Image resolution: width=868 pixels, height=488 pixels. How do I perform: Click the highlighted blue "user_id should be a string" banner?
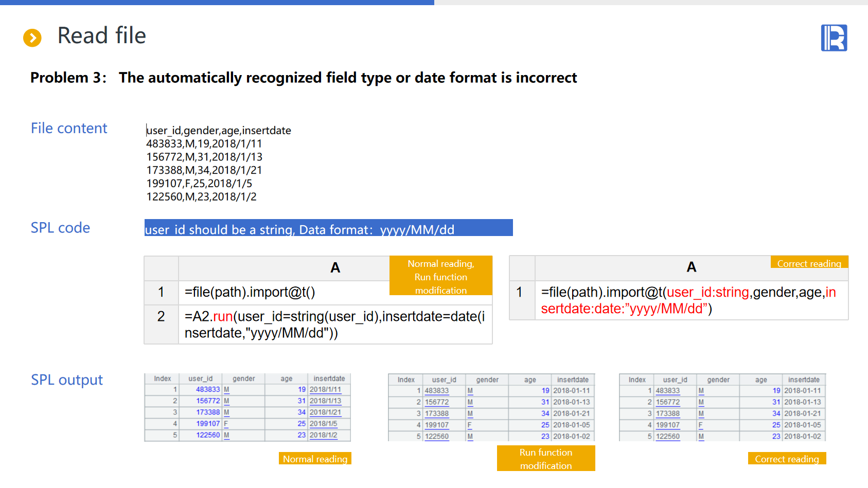pyautogui.click(x=328, y=228)
